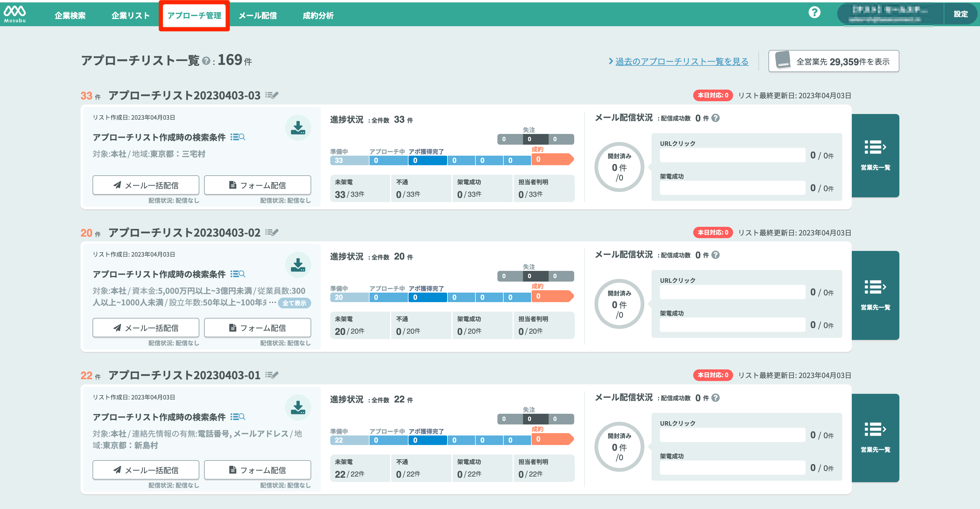This screenshot has height=509, width=980.
Task: Go to 企業検索 tab
Action: [x=70, y=15]
